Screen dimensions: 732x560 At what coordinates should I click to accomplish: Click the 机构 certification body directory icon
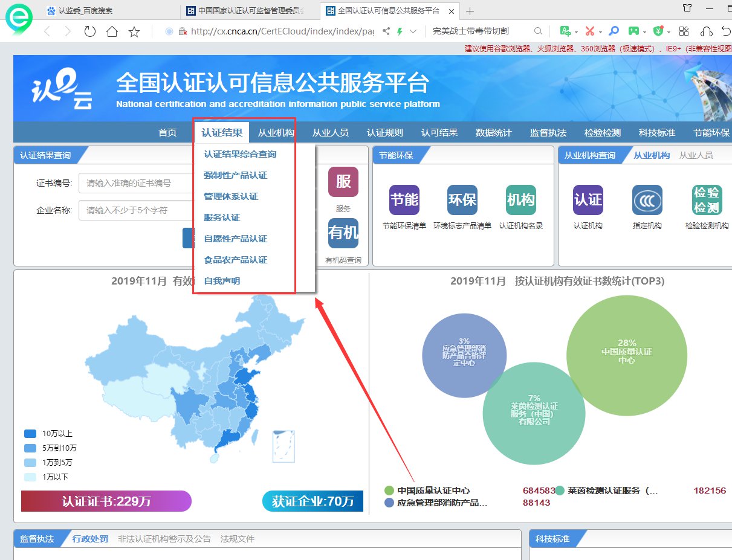tap(520, 200)
